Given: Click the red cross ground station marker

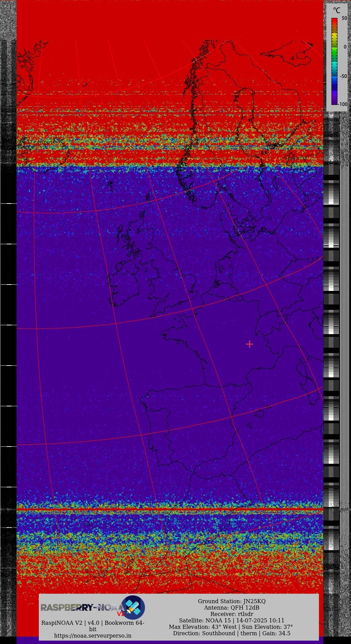Looking at the screenshot, I should pyautogui.click(x=249, y=344).
